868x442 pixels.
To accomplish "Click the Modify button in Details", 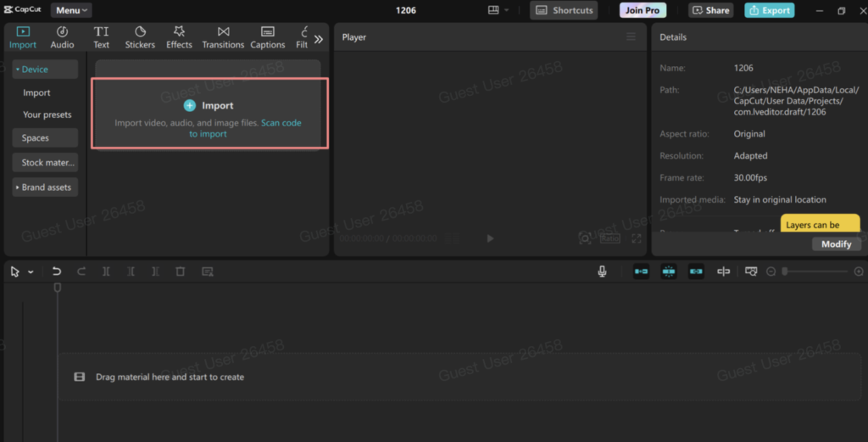I will (836, 243).
